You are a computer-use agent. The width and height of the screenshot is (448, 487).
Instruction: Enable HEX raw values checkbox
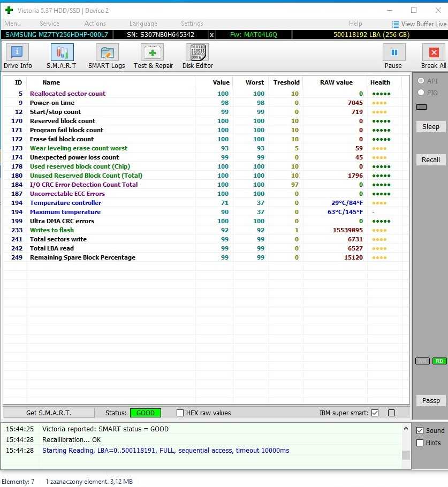180,413
